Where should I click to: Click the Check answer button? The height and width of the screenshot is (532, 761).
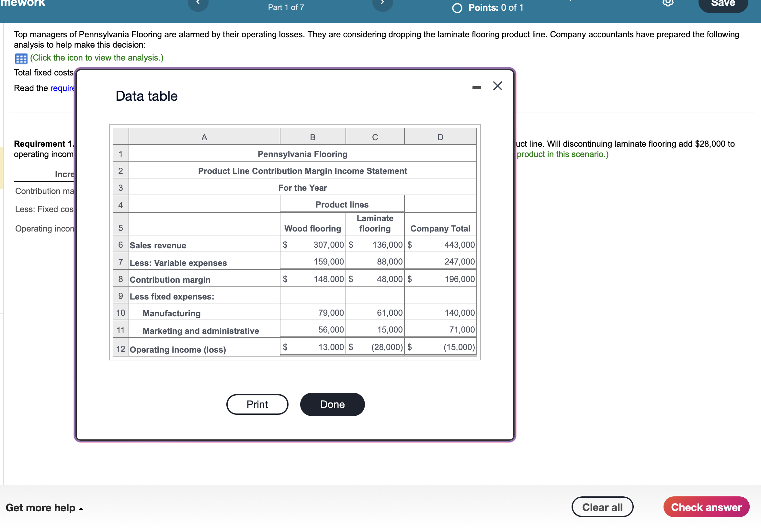tap(706, 507)
